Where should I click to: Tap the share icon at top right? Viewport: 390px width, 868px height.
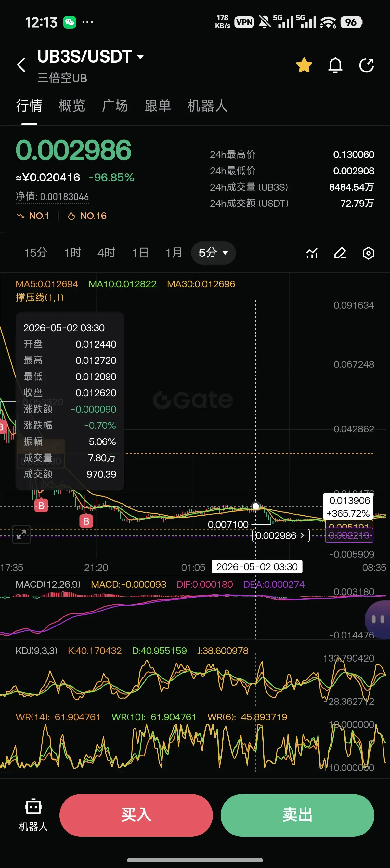click(x=366, y=65)
